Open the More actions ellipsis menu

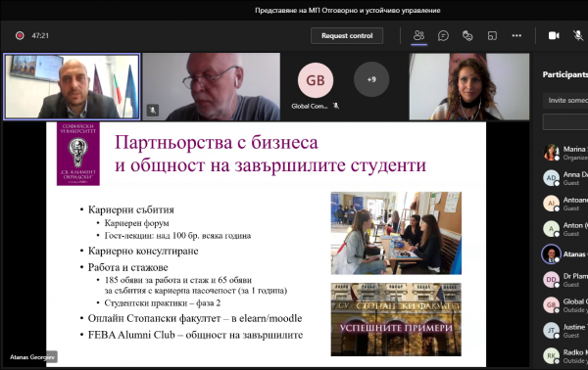click(516, 35)
